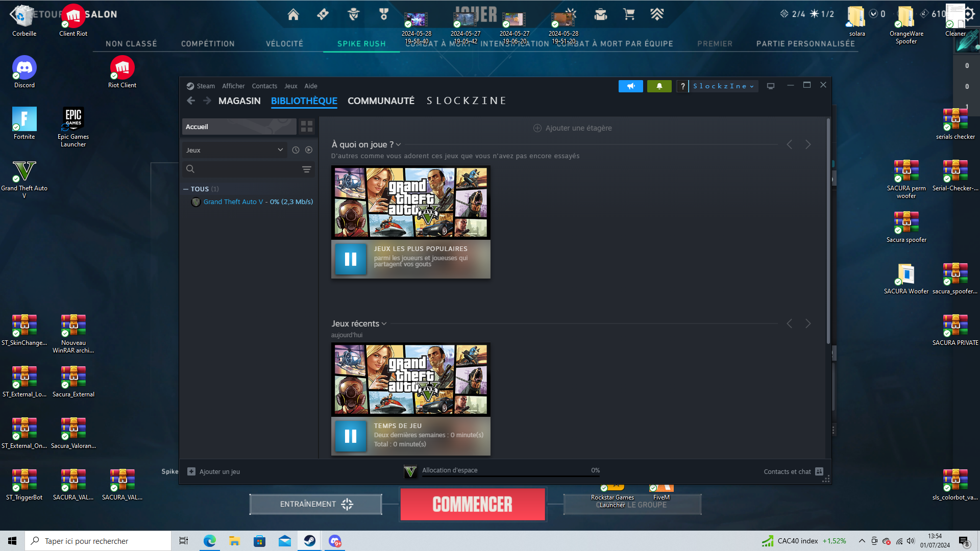Open the Contacts menu

[264, 86]
